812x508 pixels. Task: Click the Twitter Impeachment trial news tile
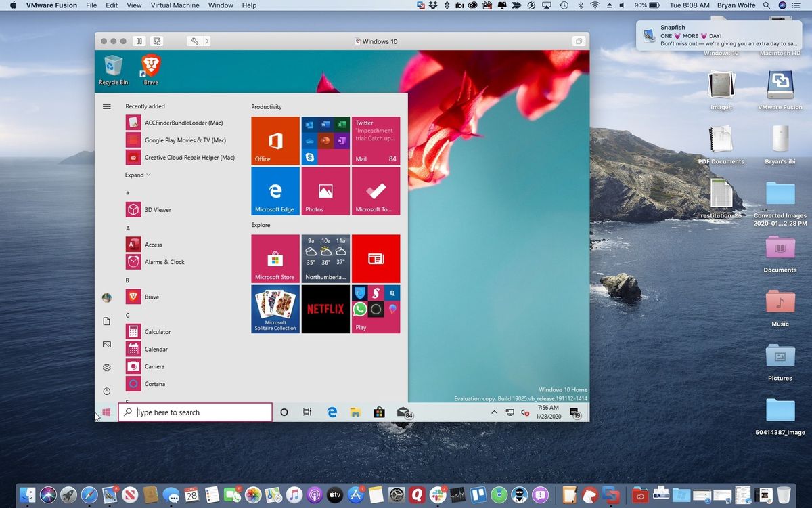376,140
